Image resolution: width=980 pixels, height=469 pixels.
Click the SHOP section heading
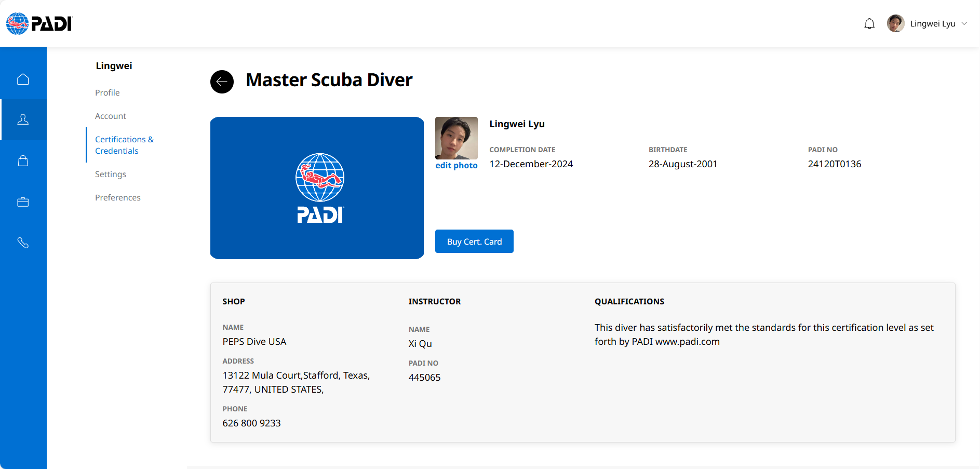[x=234, y=302]
